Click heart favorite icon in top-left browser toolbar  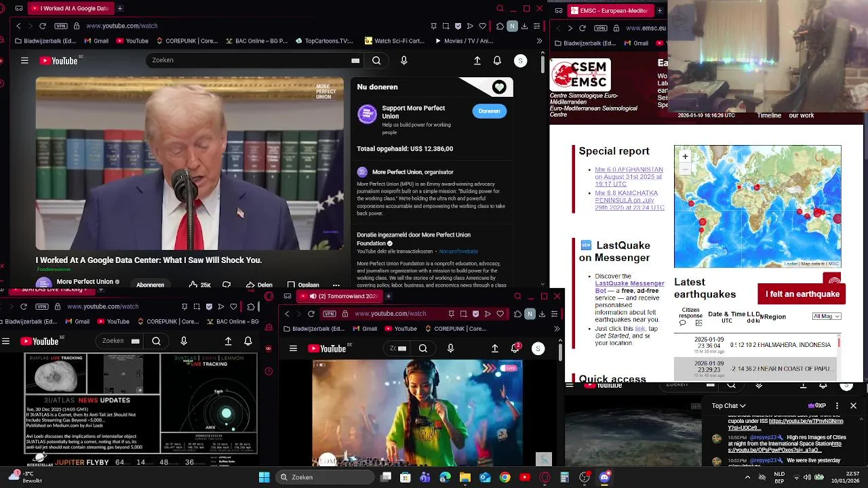[482, 26]
